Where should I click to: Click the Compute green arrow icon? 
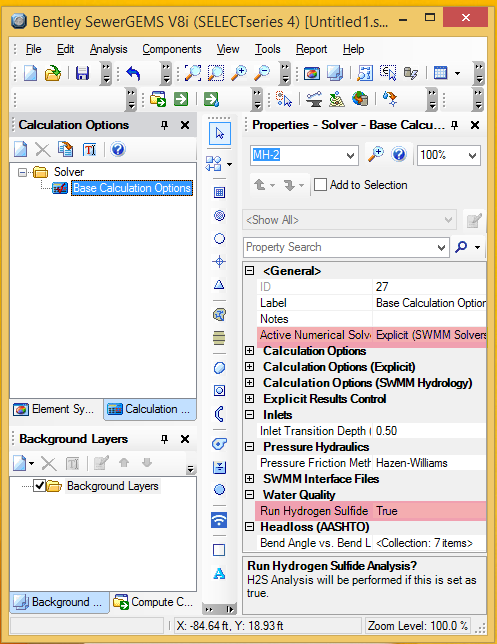coord(181,99)
